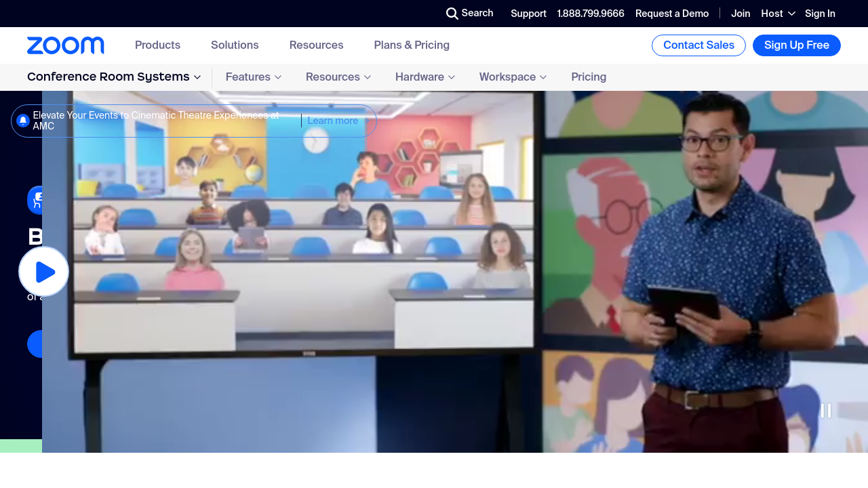Open the Workspace dropdown
Image resolution: width=868 pixels, height=488 pixels.
click(x=513, y=77)
